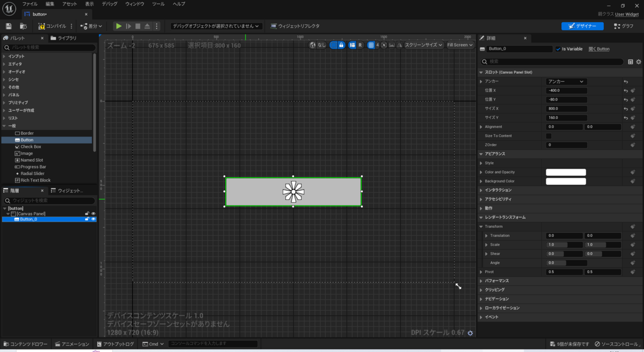Switch to デザイナー designer mode
The image size is (644, 352).
point(582,26)
